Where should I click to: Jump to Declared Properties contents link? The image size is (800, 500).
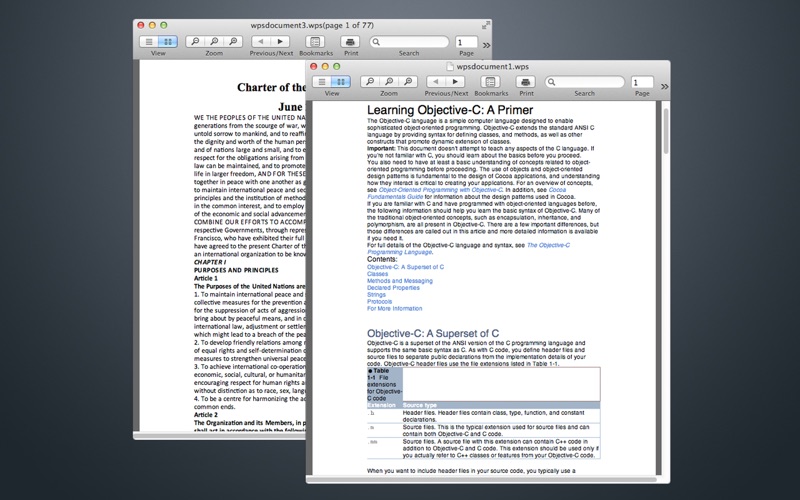393,288
